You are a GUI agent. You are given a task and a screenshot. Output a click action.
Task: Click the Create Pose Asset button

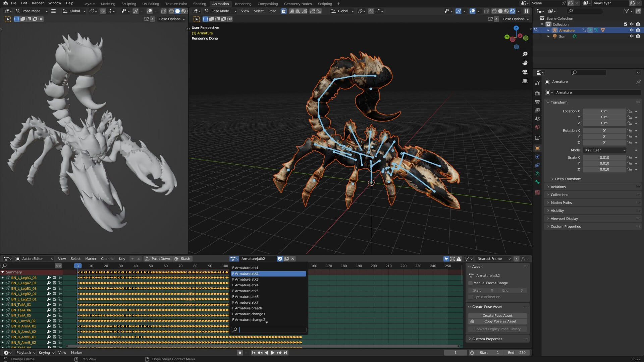[x=497, y=316]
